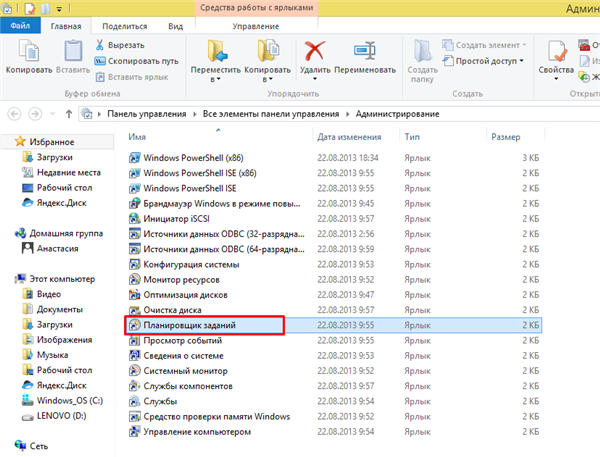Select Очистка диска icon
Image resolution: width=600 pixels, height=457 pixels.
tap(134, 310)
